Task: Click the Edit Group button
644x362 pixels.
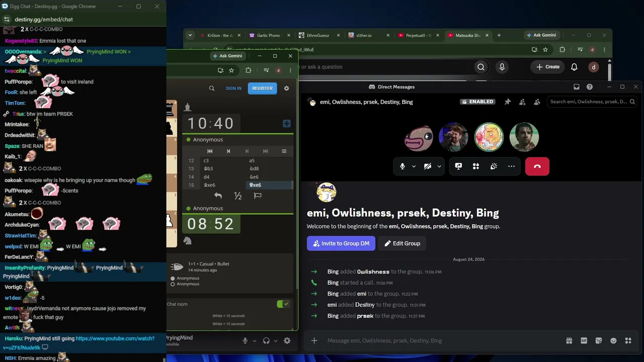Action: pyautogui.click(x=403, y=243)
